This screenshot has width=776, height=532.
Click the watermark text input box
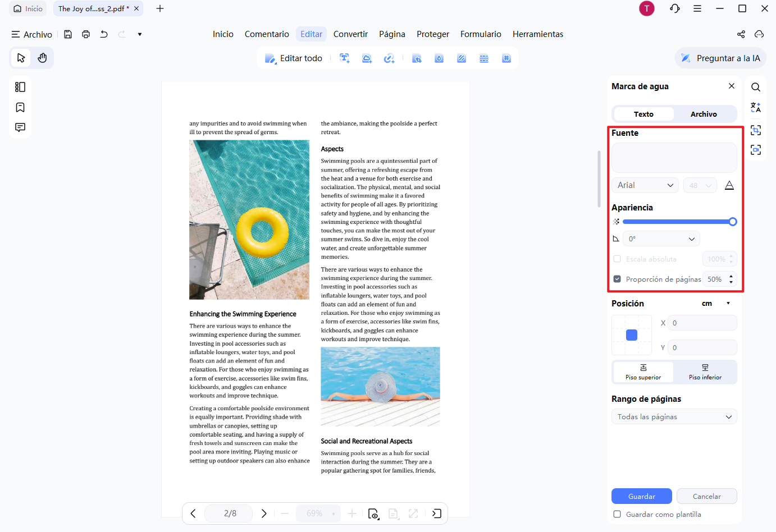click(x=674, y=158)
